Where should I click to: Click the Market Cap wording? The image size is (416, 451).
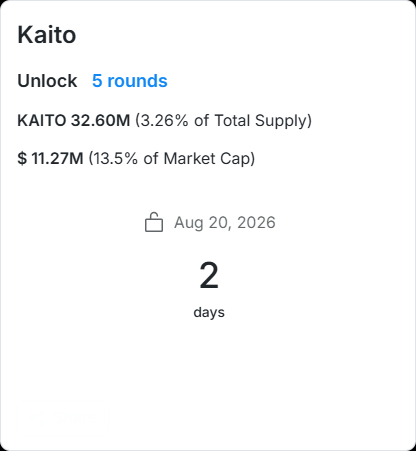206,158
